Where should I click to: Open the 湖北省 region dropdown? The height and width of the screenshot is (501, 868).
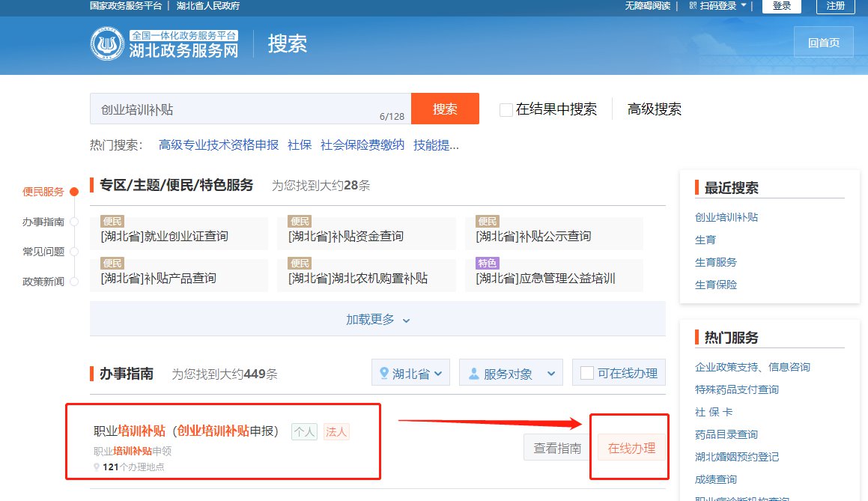pyautogui.click(x=411, y=373)
